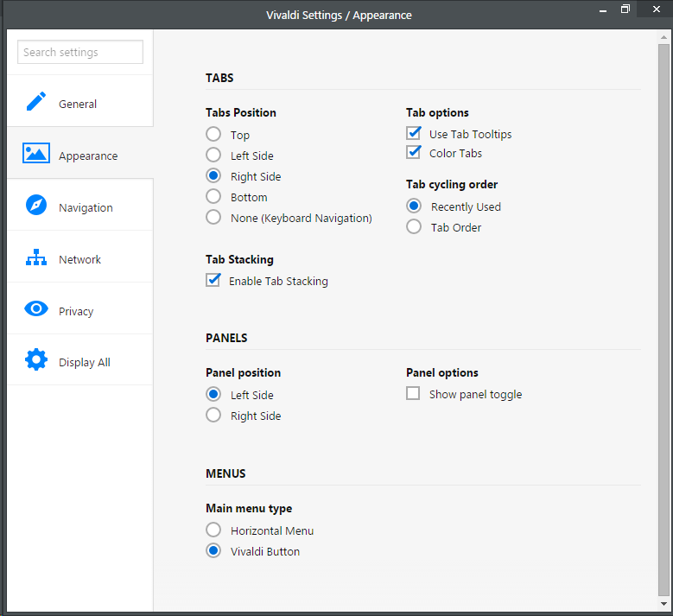Viewport: 673px width, 616px height.
Task: Select Vivaldi Button menu type
Action: [213, 550]
